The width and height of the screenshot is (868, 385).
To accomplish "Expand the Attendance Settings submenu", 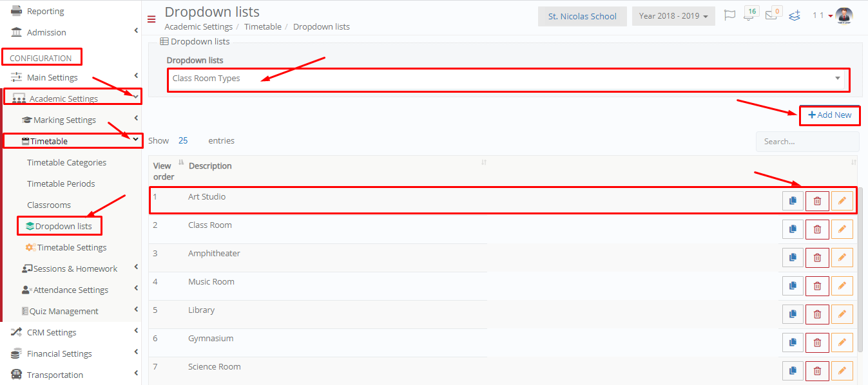I will click(72, 290).
